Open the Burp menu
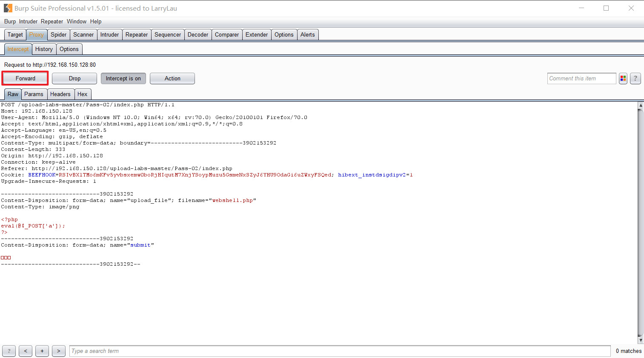The image size is (644, 358). pos(10,22)
